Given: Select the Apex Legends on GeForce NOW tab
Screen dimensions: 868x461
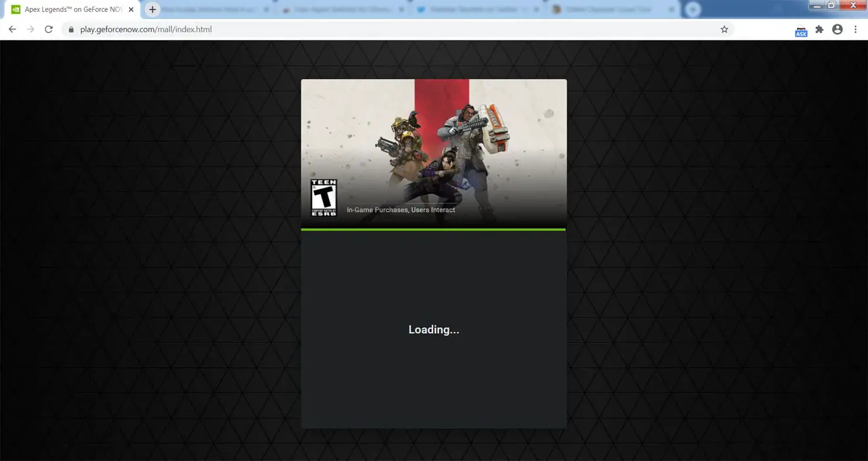Looking at the screenshot, I should [73, 10].
